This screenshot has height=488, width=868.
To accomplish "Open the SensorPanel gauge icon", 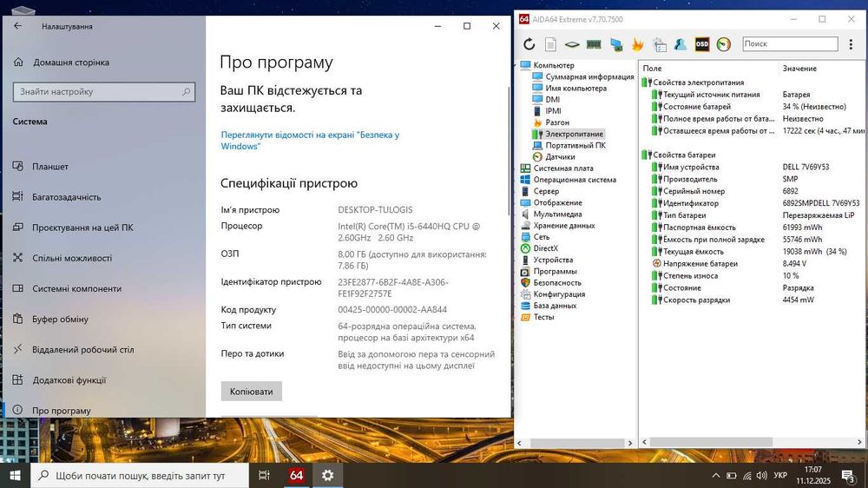I will [724, 44].
